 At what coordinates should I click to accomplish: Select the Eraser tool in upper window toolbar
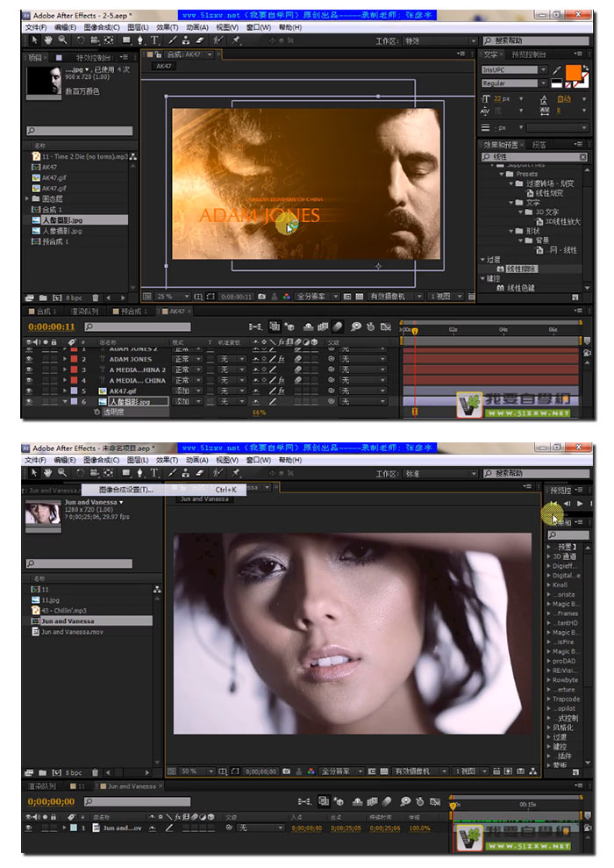coord(200,39)
